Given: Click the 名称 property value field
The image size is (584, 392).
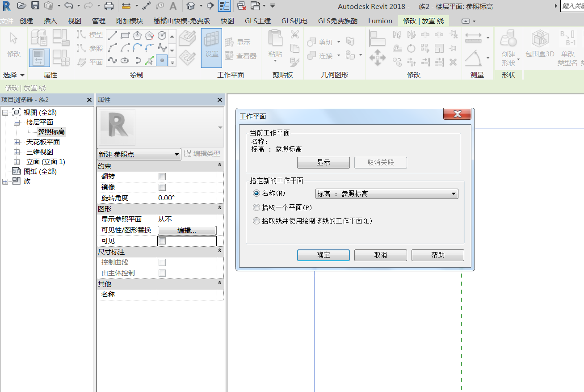Looking at the screenshot, I should 187,295.
